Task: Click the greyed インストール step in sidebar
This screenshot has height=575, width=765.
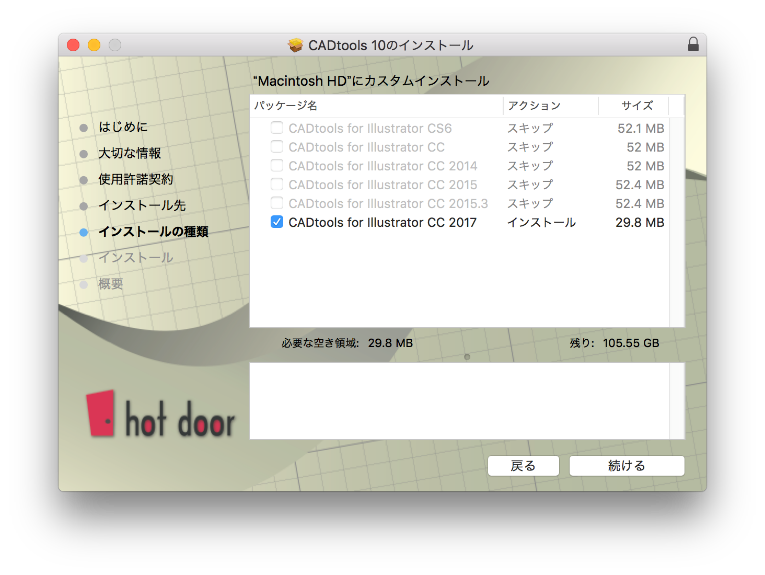Action: [136, 258]
